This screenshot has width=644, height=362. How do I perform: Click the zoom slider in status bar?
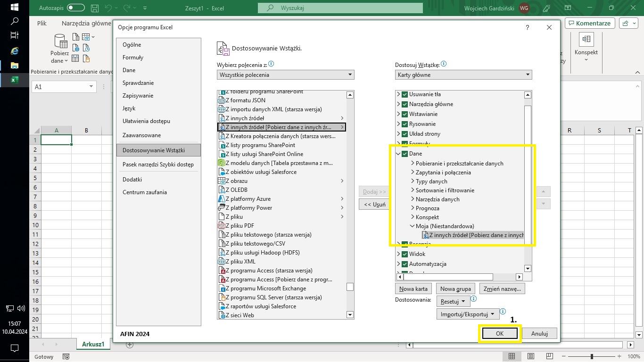591,356
